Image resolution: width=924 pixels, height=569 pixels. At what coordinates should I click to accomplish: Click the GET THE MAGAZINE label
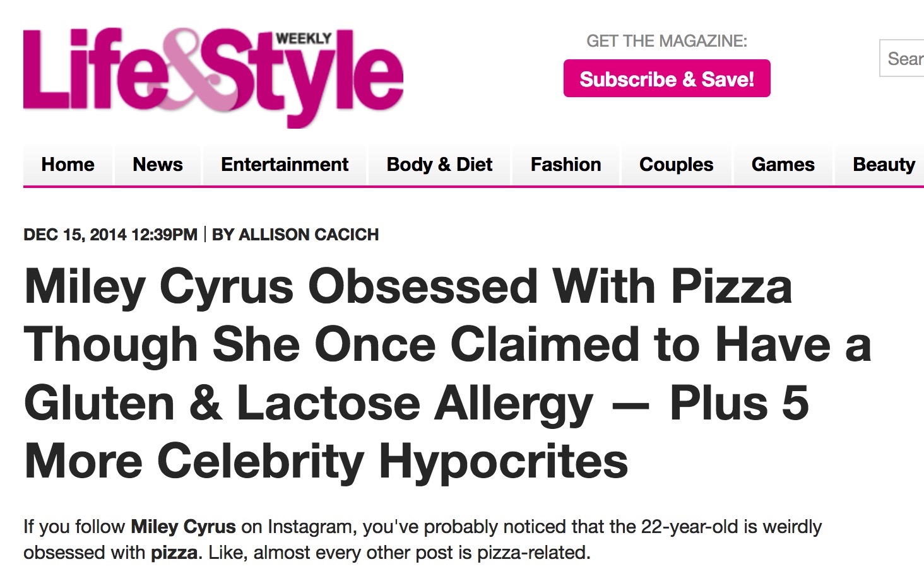tap(666, 42)
